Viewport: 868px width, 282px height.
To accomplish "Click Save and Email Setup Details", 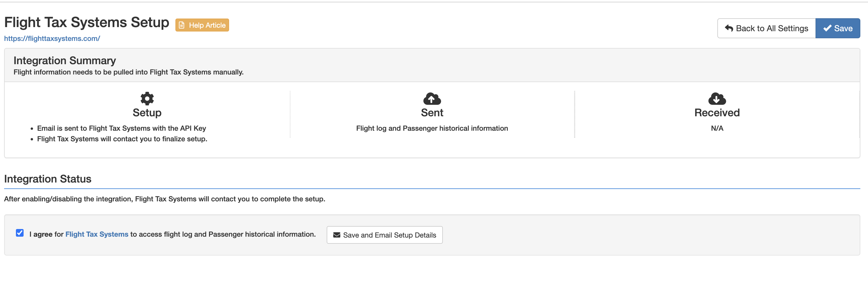I will pos(384,235).
